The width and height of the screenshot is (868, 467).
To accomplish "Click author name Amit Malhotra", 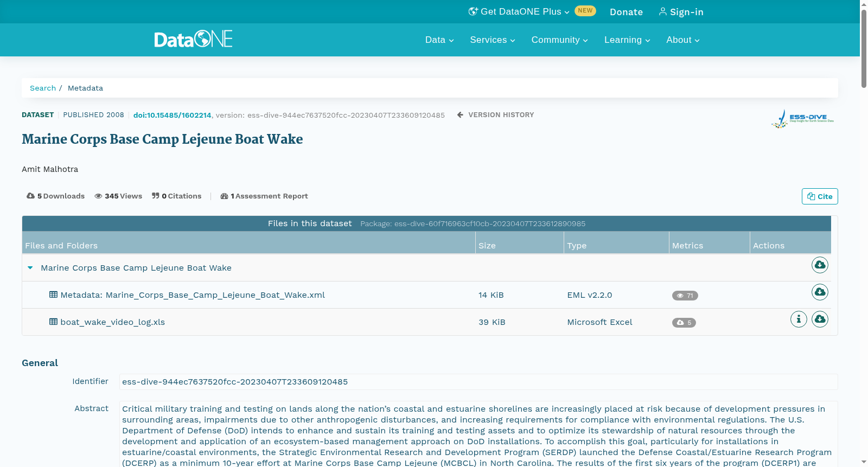I will coord(50,169).
